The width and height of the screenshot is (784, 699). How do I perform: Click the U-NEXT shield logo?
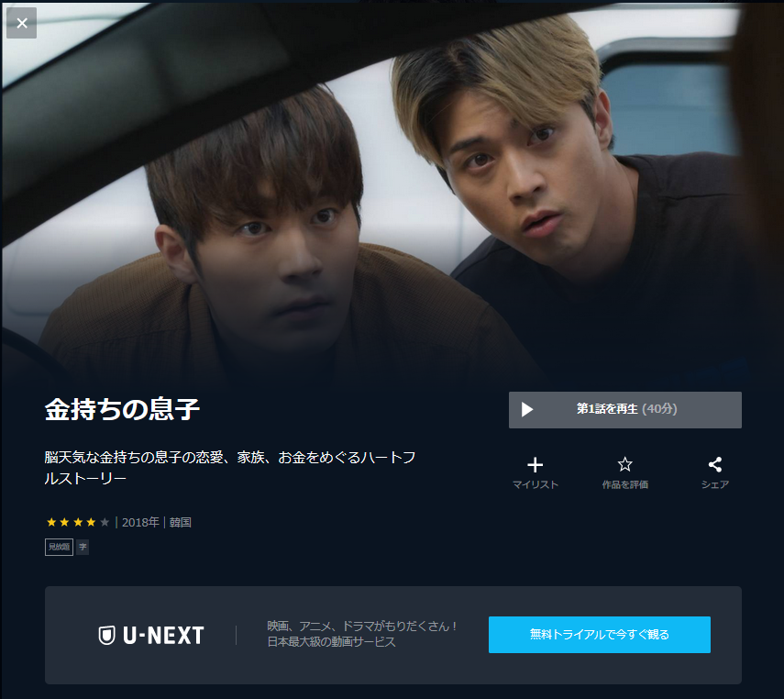106,635
